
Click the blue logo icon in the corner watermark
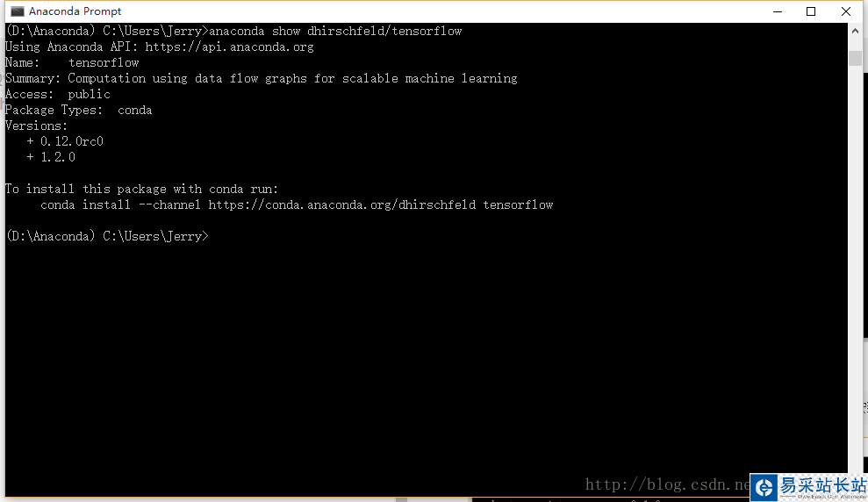coord(765,488)
